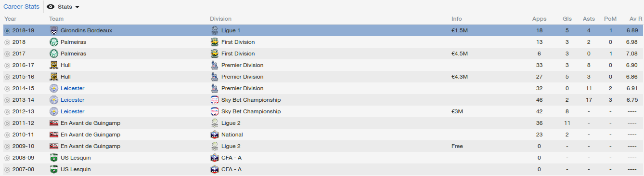Viewport: 644px width, 176px height.
Task: Click the US Lesquin crest in 2008-09 row
Action: point(54,158)
